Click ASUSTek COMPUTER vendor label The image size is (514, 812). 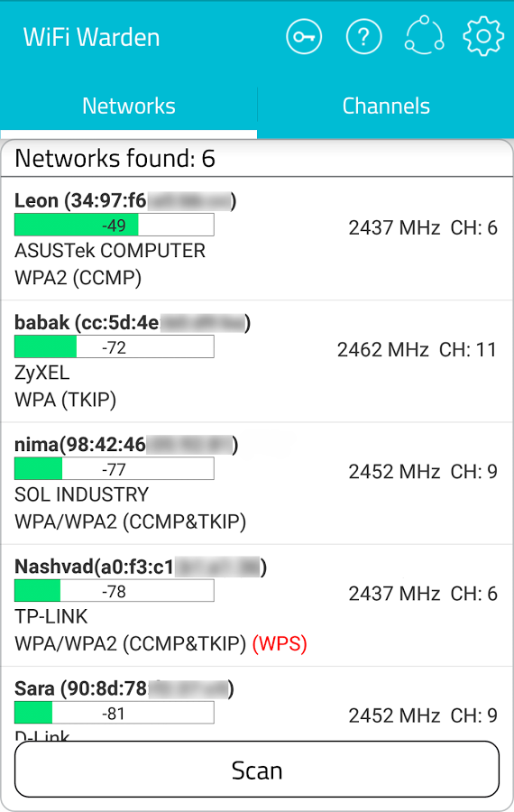point(110,251)
